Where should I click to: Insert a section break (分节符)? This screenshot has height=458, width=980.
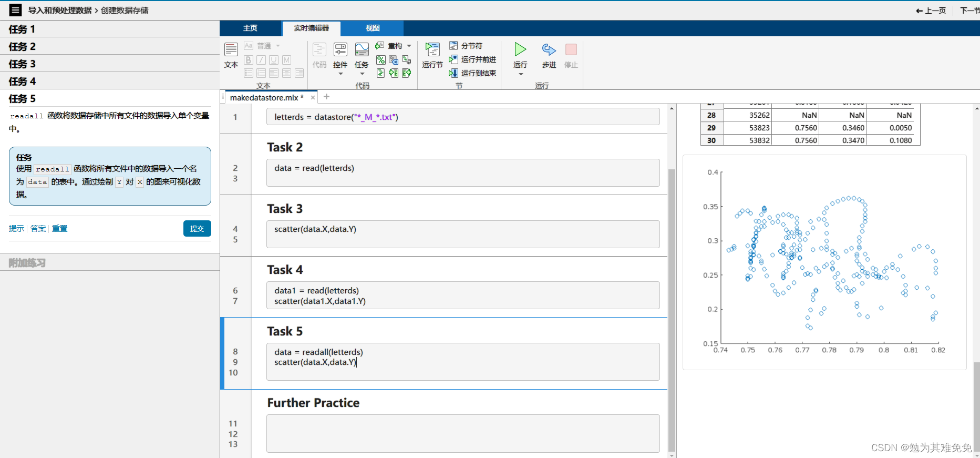[466, 46]
